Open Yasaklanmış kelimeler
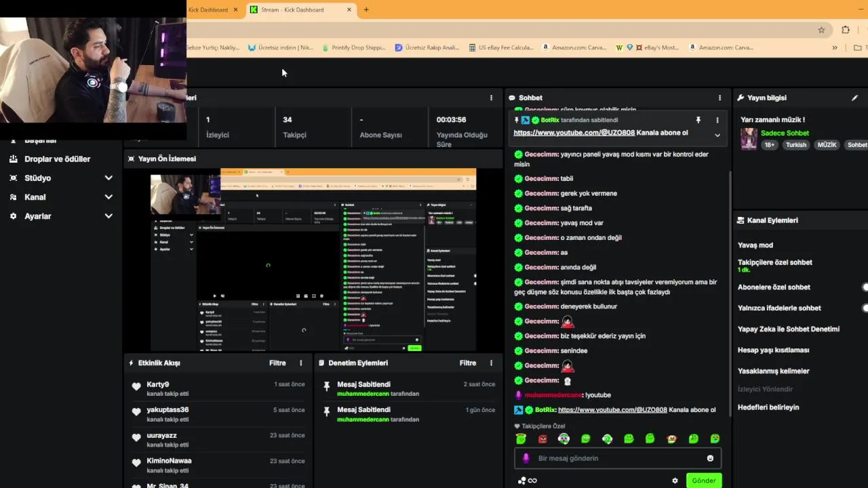Viewport: 868px width, 488px height. [x=774, y=371]
